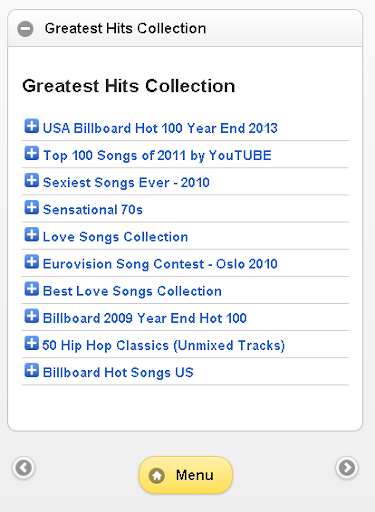The width and height of the screenshot is (375, 512).
Task: Select 50 Hip Hop Classics (Unmixed Tracks) link
Action: (x=164, y=346)
